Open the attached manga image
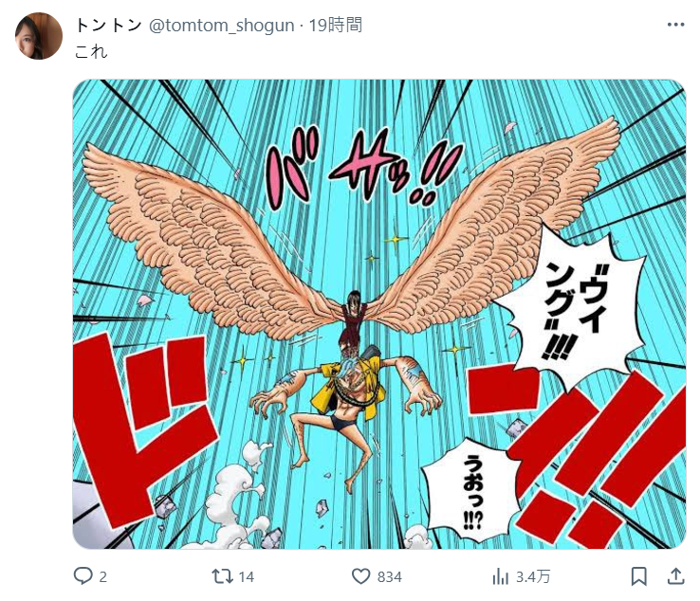Screen dimensions: 700x601 (379, 314)
